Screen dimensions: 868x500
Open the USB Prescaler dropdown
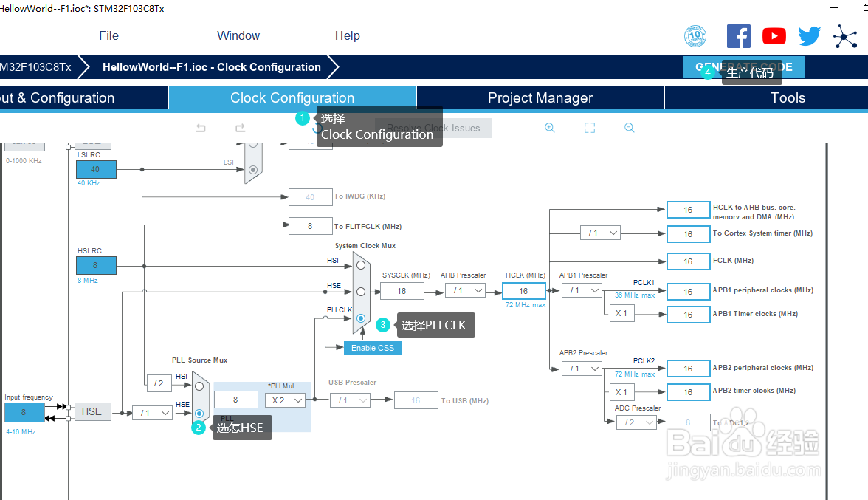coord(351,400)
